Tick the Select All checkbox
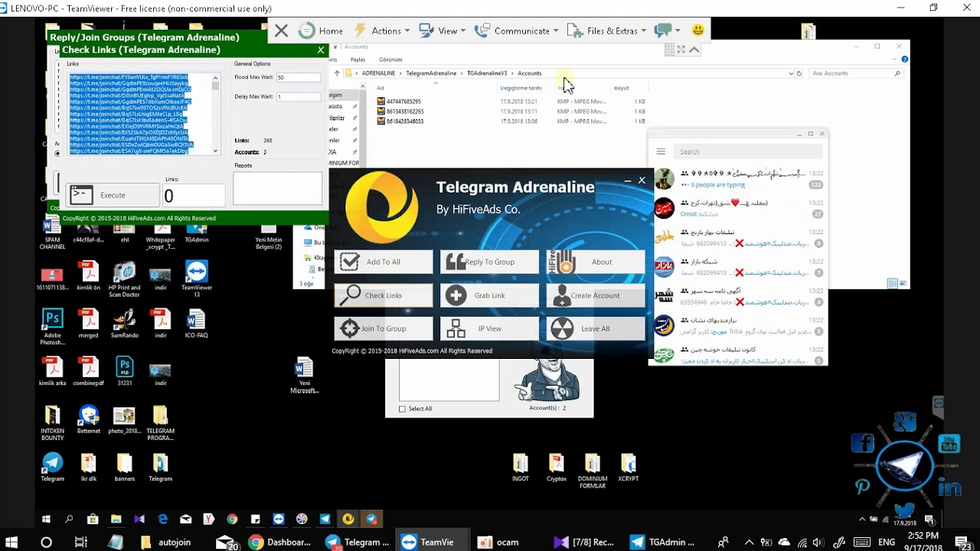The height and width of the screenshot is (551, 980). tap(402, 409)
